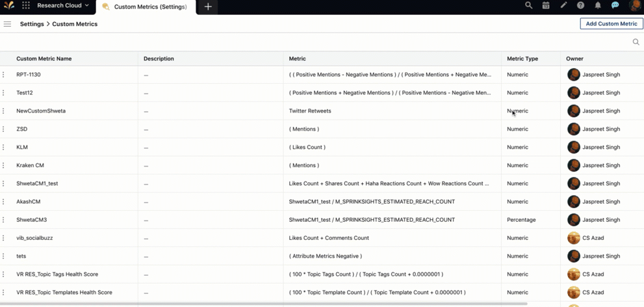
Task: Select the RPT-1130 metric name
Action: pyautogui.click(x=29, y=75)
